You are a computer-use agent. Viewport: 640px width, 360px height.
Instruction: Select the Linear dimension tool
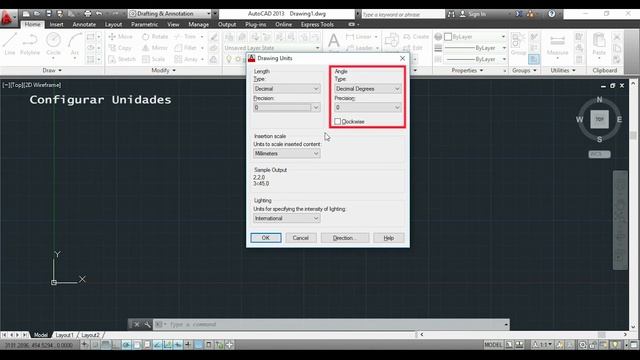359,37
